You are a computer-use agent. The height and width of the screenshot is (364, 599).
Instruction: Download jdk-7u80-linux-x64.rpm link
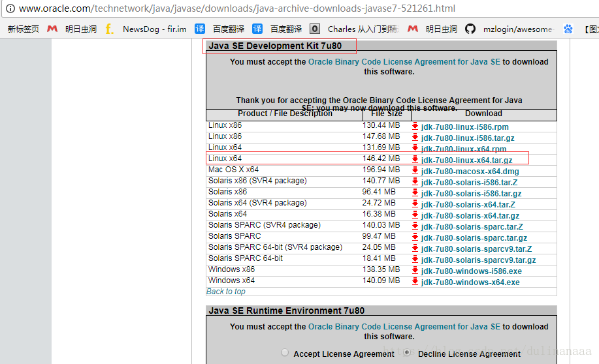[464, 149]
